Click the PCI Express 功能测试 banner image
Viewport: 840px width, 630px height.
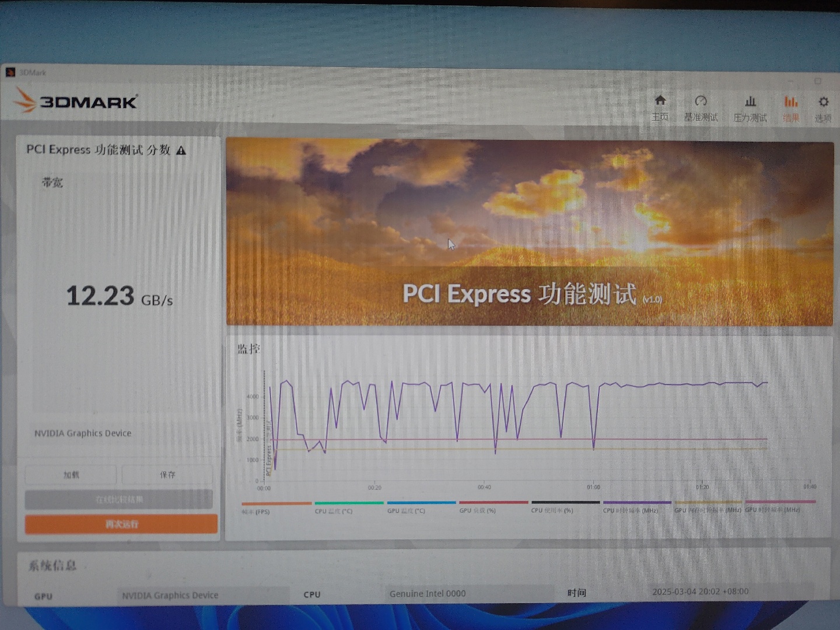529,232
